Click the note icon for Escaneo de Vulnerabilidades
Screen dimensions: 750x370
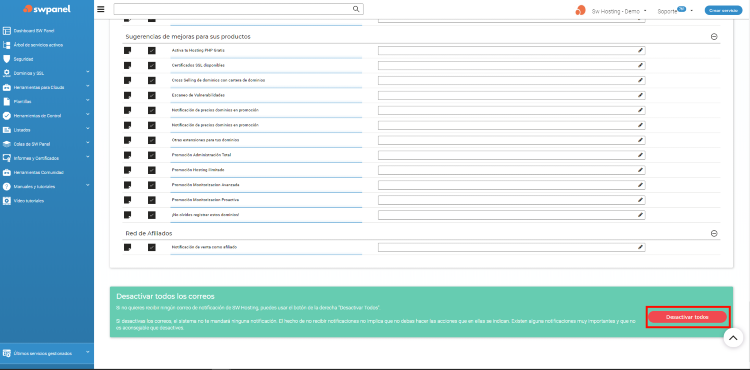point(128,95)
